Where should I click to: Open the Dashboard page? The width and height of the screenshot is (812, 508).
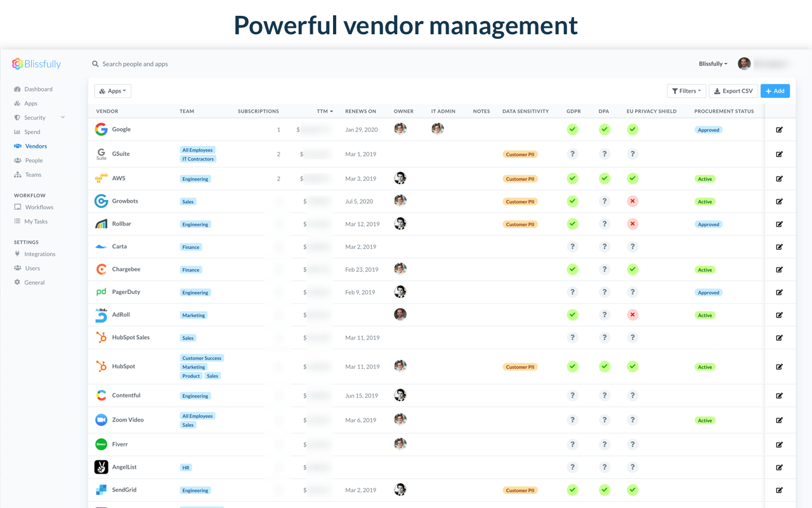pos(34,89)
